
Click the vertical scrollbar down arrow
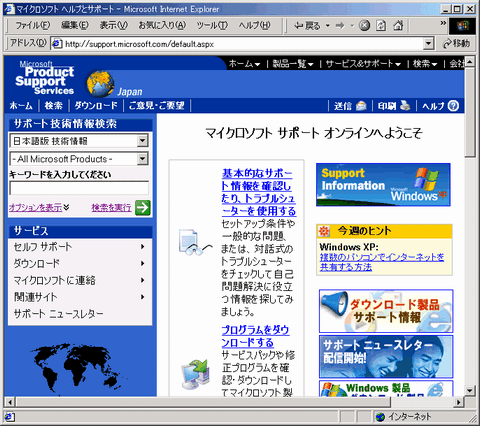470,390
